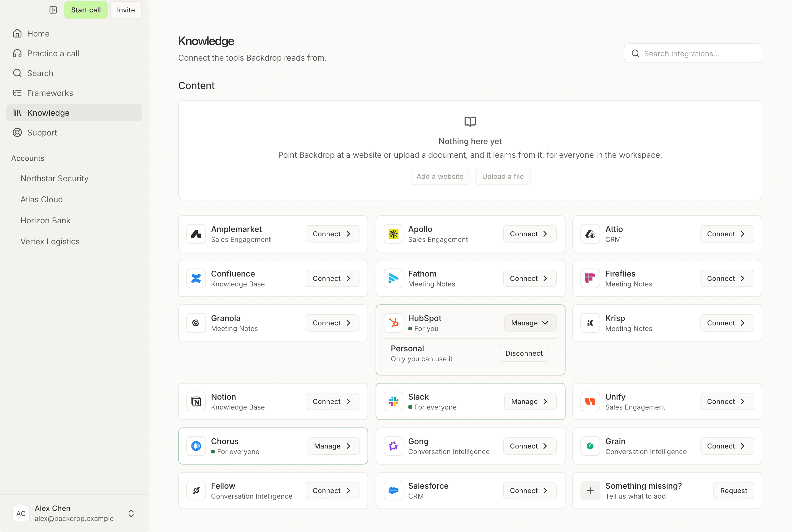This screenshot has width=792, height=532.
Task: Go to Home in the sidebar
Action: click(74, 34)
